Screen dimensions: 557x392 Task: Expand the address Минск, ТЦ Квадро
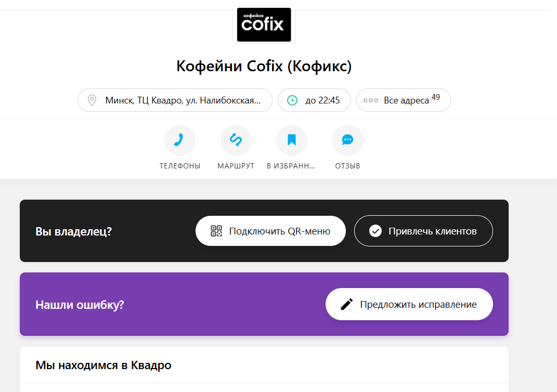pos(175,100)
